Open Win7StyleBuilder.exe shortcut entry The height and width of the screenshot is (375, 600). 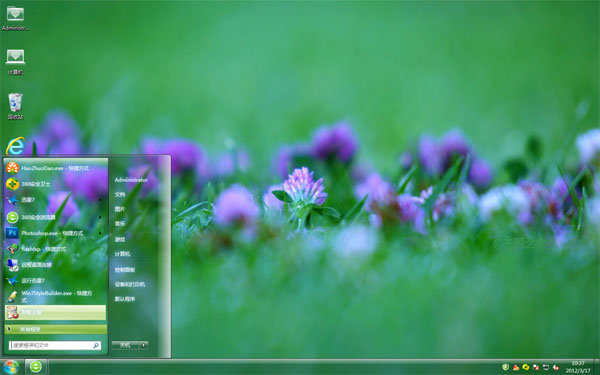click(x=56, y=296)
